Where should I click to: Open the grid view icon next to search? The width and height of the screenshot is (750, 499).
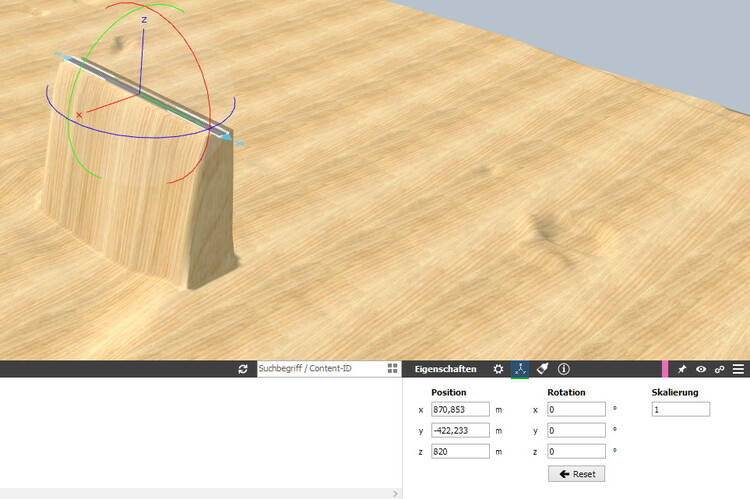pyautogui.click(x=393, y=369)
